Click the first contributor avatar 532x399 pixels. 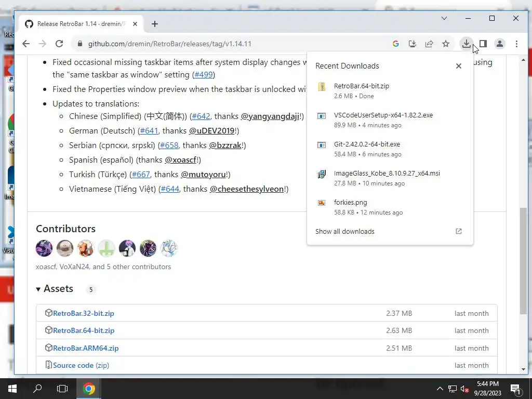pyautogui.click(x=44, y=248)
